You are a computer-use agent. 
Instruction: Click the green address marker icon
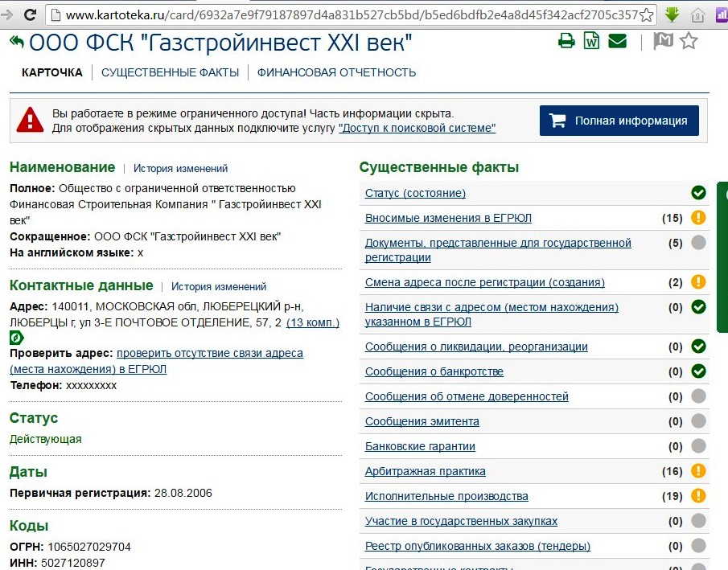point(17,338)
